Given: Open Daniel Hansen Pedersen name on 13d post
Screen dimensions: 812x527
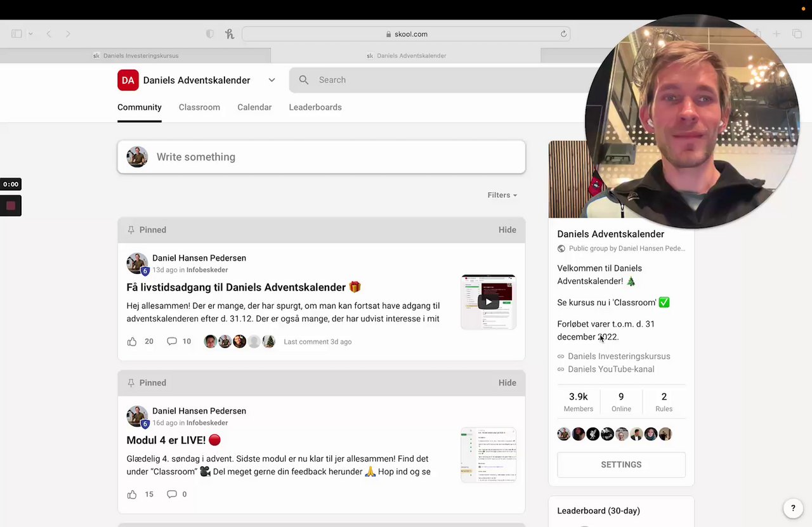Looking at the screenshot, I should [x=199, y=258].
